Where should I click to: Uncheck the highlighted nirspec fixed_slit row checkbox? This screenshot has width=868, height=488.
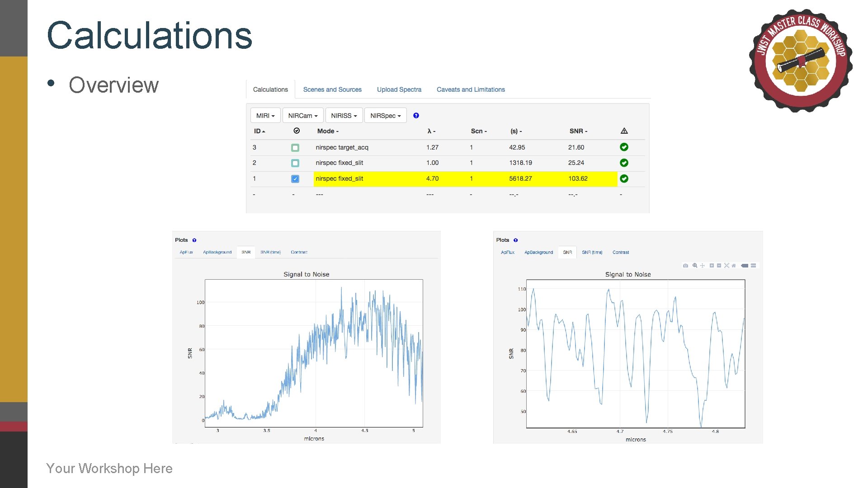point(295,179)
